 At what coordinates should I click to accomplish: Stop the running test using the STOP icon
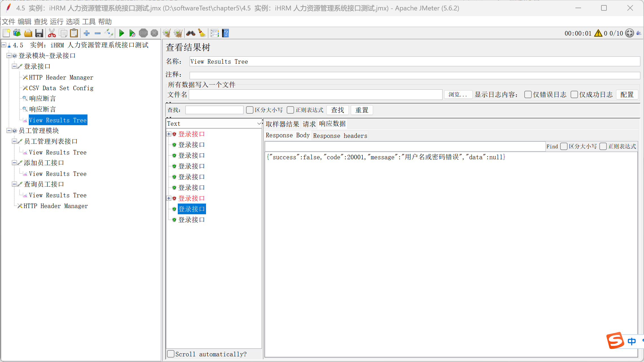[x=143, y=33]
